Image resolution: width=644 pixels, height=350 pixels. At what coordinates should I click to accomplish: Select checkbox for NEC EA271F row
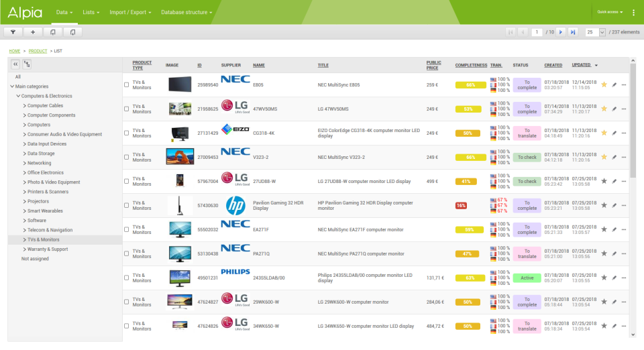(127, 229)
